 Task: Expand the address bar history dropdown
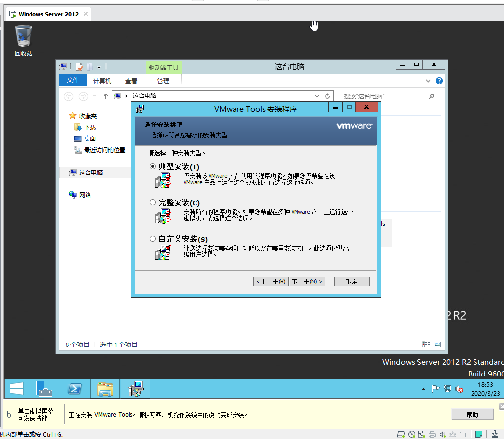(317, 96)
